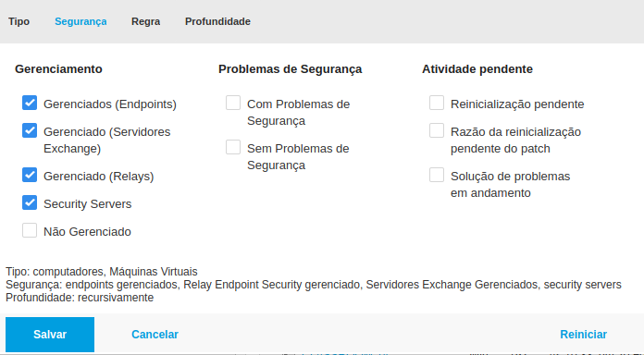Screen dimensions: 644x355
Task: Click the Security Servers label text
Action: pos(88,204)
